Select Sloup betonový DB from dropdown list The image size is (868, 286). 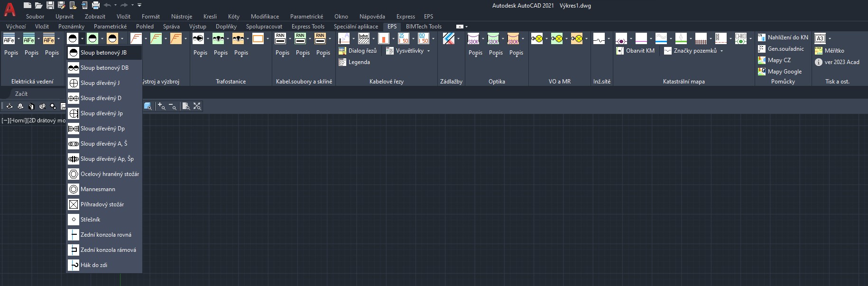[x=104, y=68]
